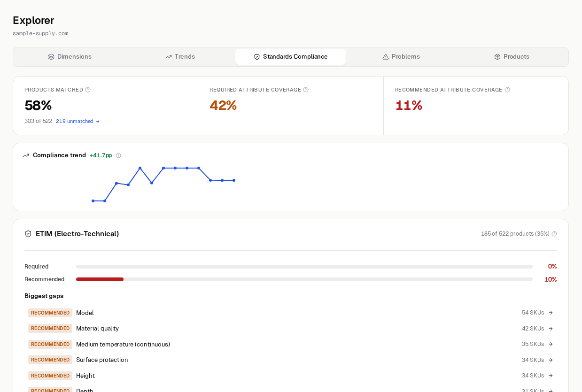Screen dimensions: 582x392
Task: Click the Trends arrow icon
Action: coord(169,57)
